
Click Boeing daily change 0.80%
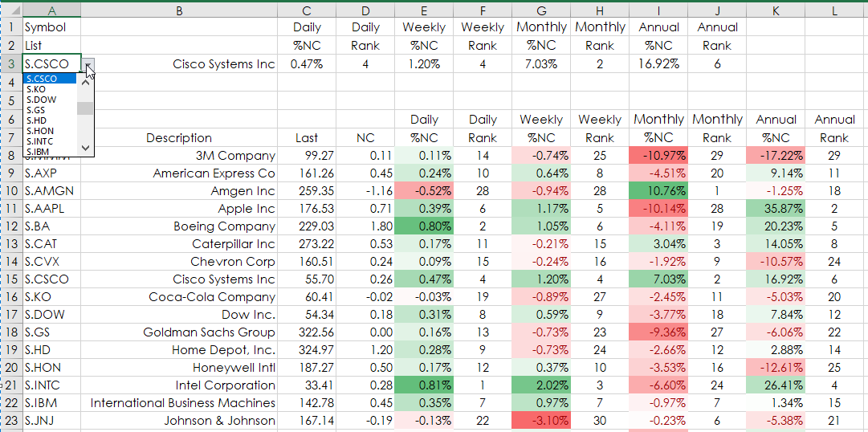pyautogui.click(x=424, y=226)
